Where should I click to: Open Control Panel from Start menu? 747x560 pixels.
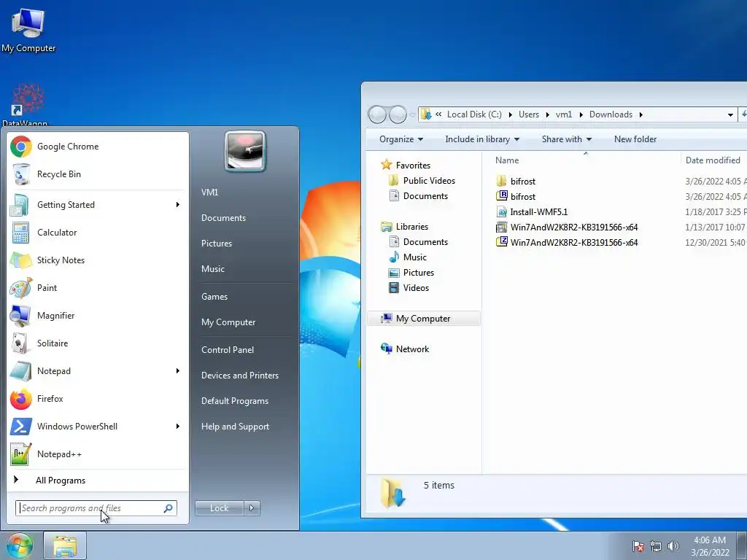[x=228, y=350]
